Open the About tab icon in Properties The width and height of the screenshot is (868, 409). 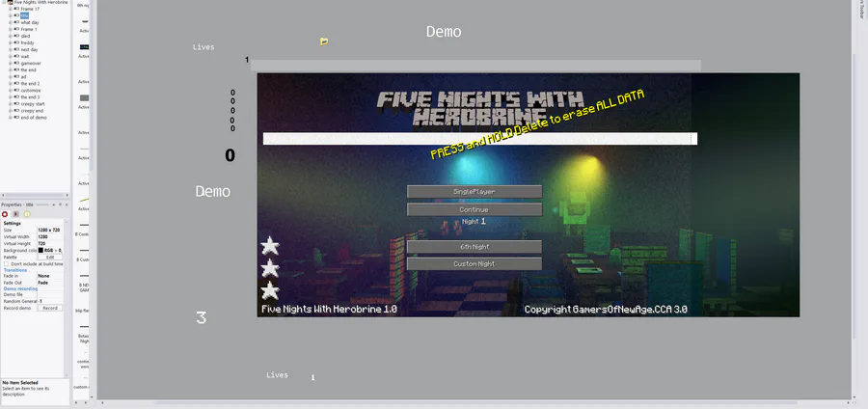tap(27, 214)
